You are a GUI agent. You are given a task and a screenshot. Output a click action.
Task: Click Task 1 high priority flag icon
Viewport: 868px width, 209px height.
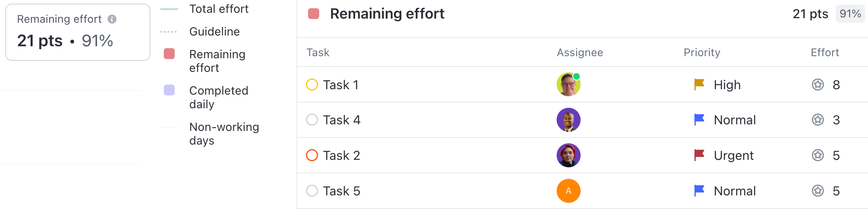click(x=699, y=85)
